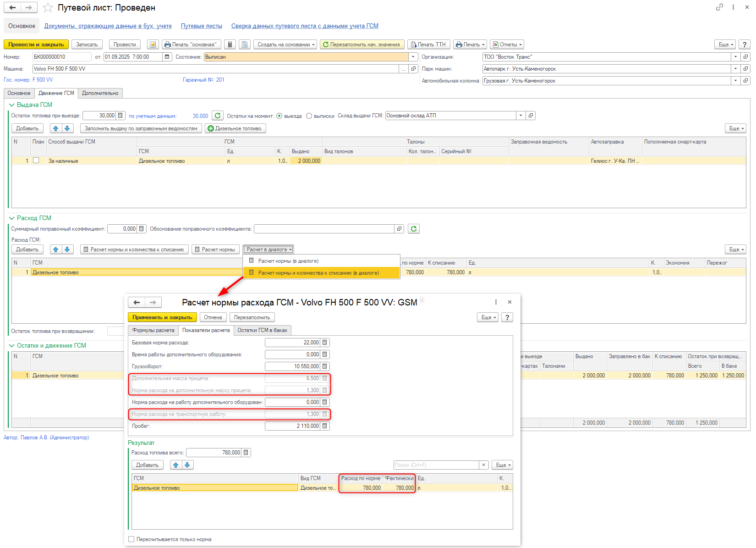Image resolution: width=756 pixels, height=548 pixels.
Task: Switch to the Дополнительно tab
Action: (x=100, y=93)
